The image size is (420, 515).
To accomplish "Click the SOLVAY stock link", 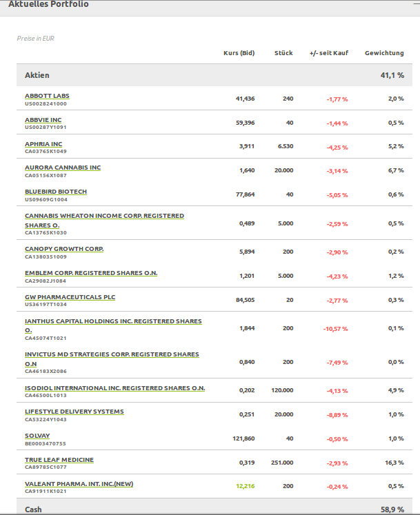I will point(37,436).
